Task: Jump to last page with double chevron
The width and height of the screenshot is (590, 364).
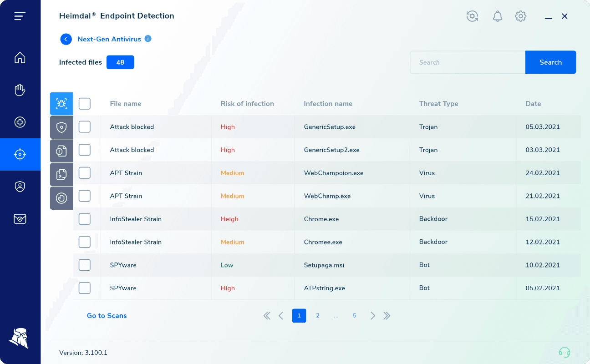Action: (x=387, y=316)
